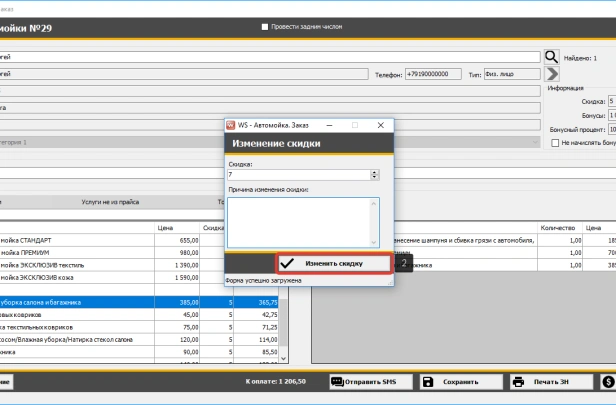Click the Отправить SMS button

pos(371,381)
